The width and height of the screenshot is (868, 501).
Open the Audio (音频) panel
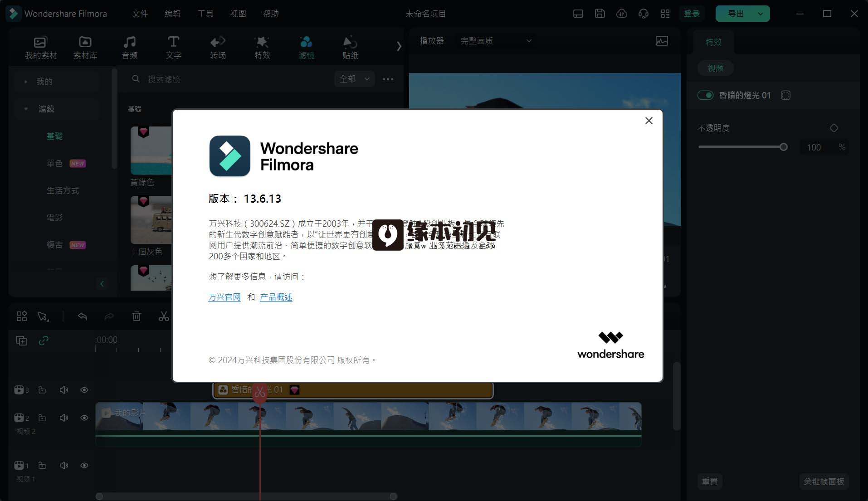click(x=130, y=48)
